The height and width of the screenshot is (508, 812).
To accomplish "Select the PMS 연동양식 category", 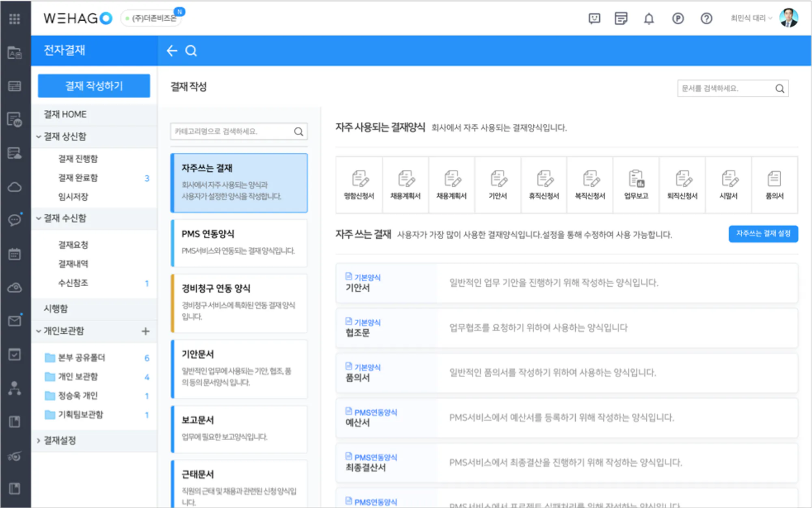I will pyautogui.click(x=239, y=243).
